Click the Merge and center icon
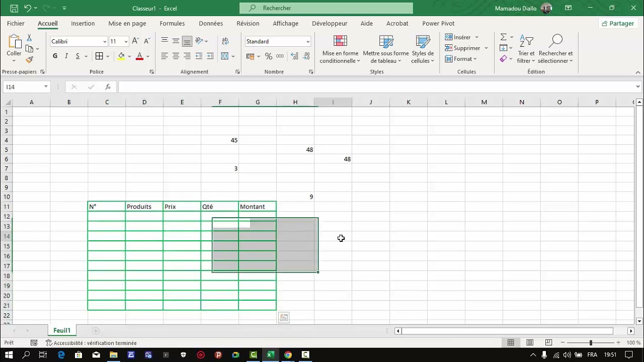The width and height of the screenshot is (644, 362). (225, 56)
